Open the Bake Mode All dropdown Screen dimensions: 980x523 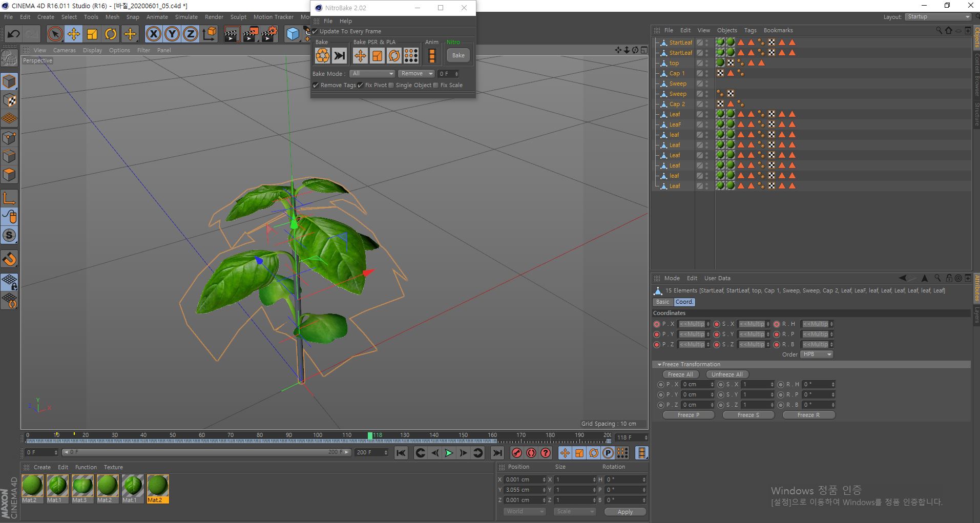click(x=372, y=74)
